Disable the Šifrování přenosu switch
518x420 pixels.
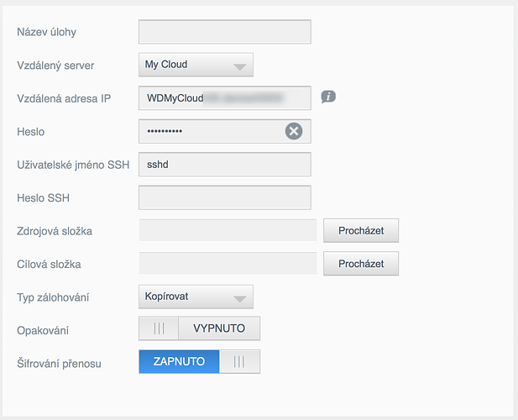239,361
